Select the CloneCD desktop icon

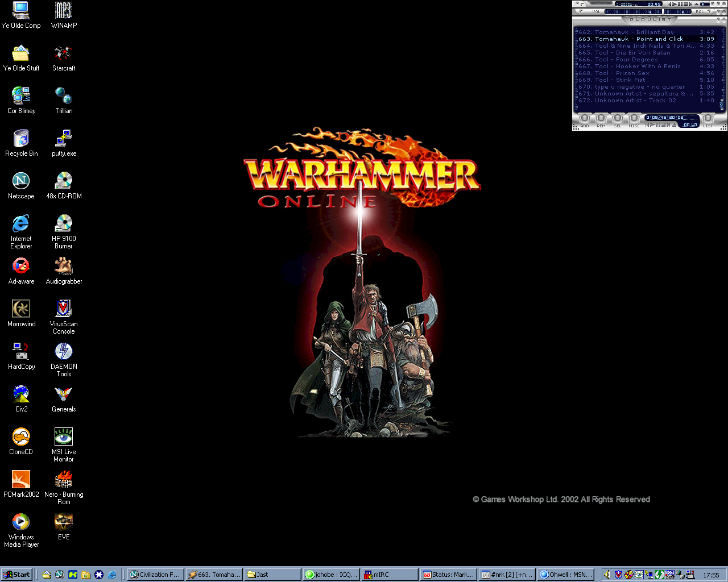coord(21,442)
